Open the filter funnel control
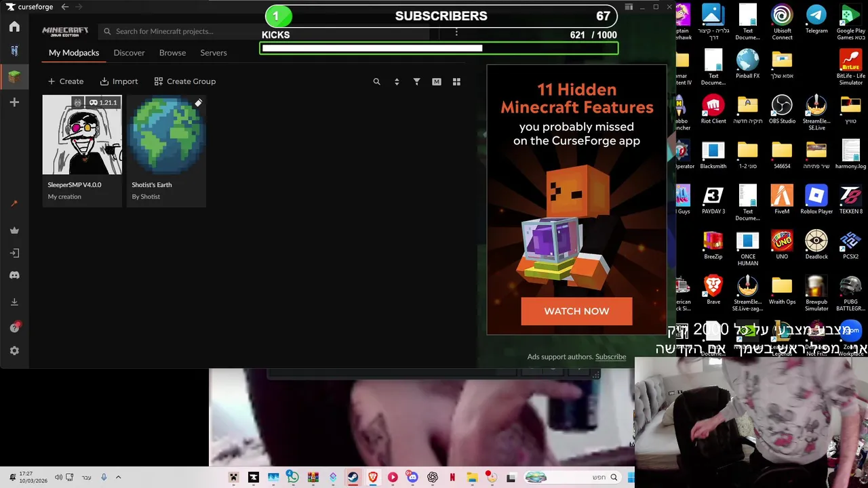Viewport: 868px width, 488px height. point(416,81)
